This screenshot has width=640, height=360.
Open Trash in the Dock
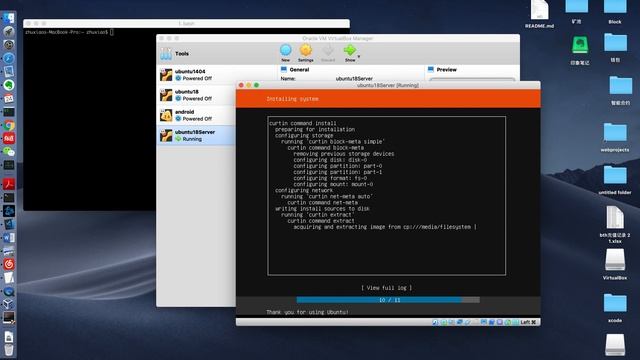(9, 350)
